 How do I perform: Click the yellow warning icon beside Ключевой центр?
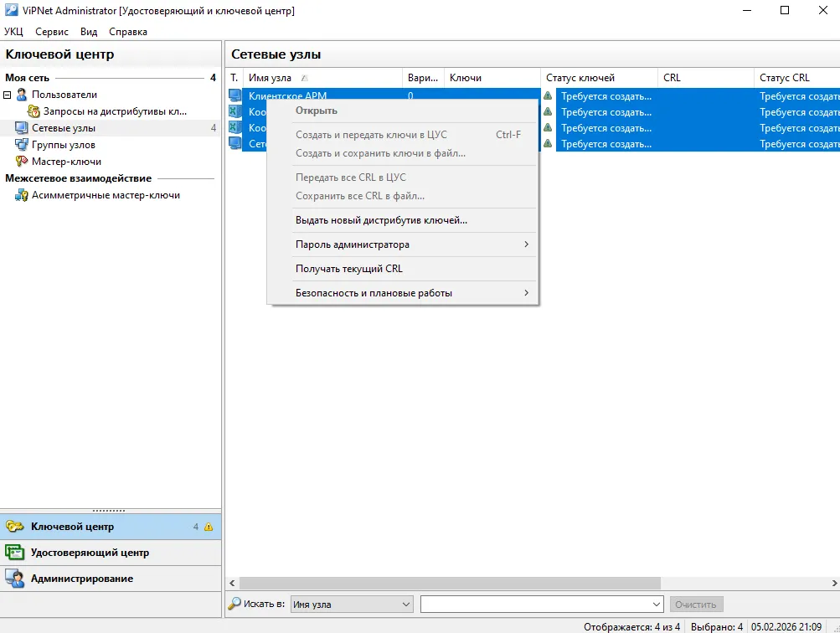point(209,527)
